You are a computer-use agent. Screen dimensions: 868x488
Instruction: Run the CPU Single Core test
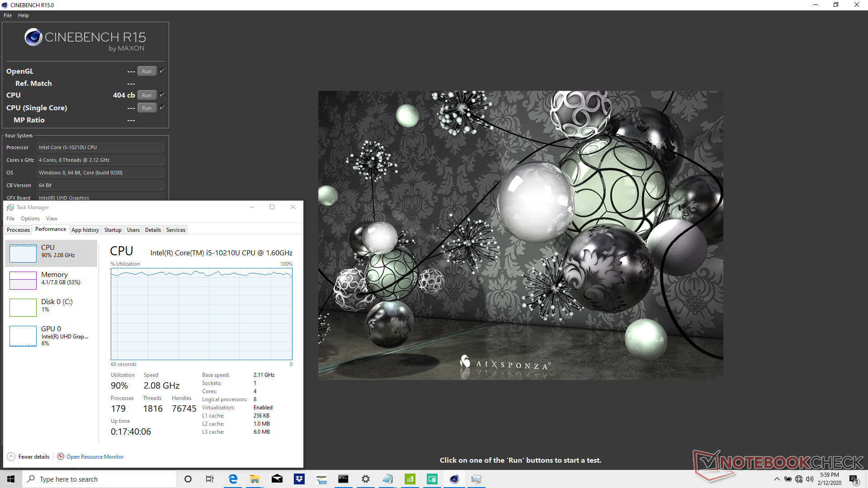click(146, 108)
